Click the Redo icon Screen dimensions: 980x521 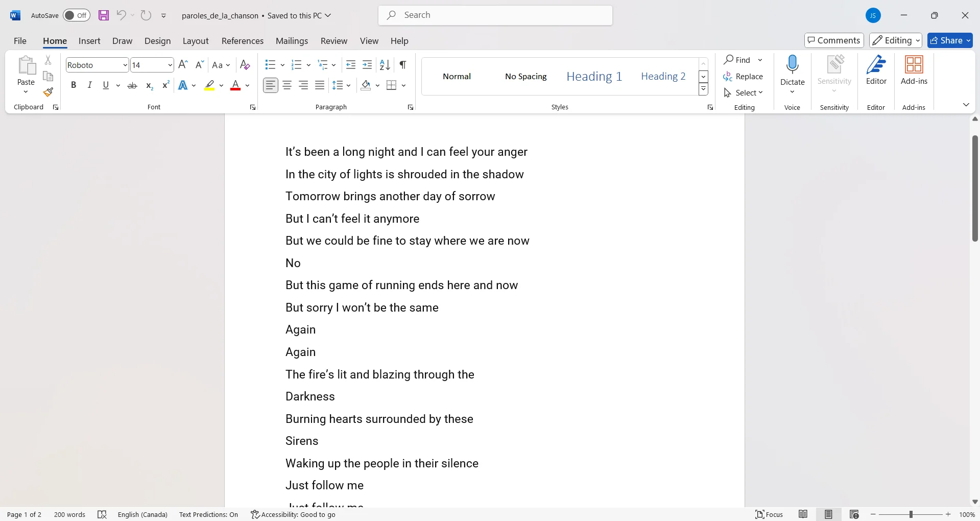[x=146, y=15]
